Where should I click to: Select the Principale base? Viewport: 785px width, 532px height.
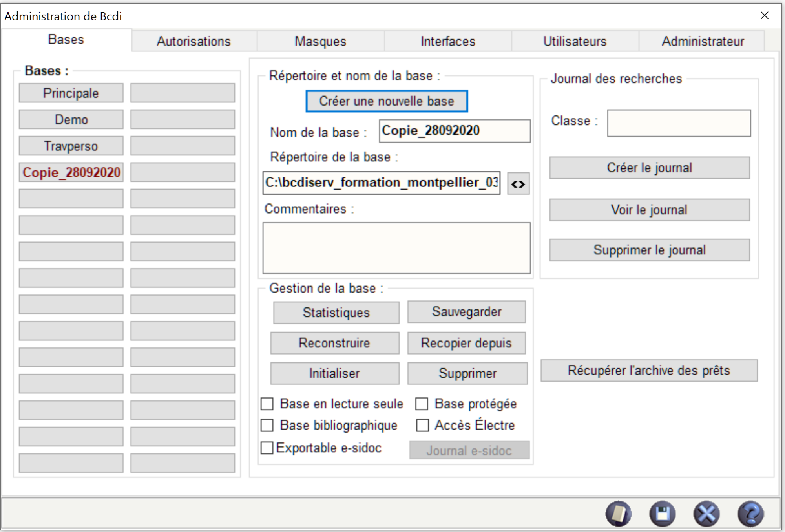coord(71,93)
